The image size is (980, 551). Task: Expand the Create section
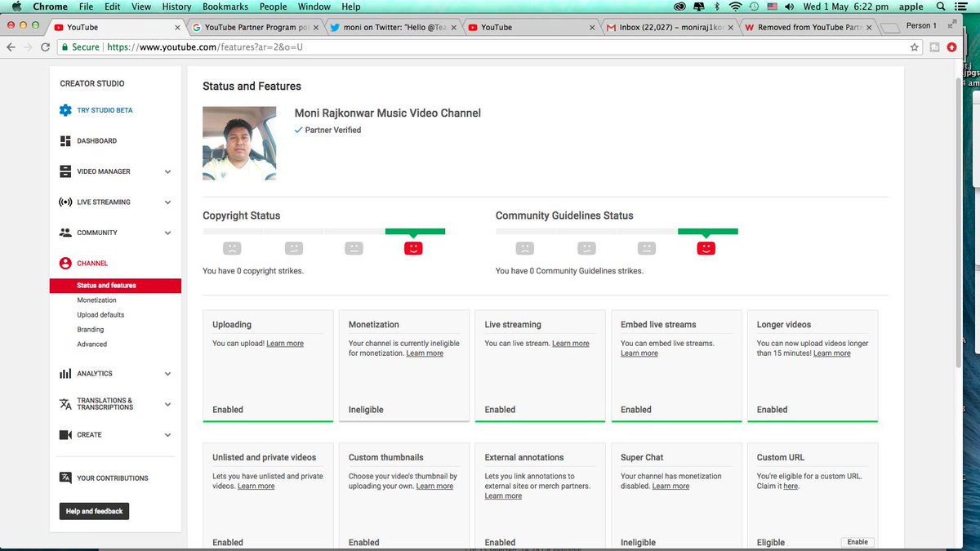167,435
